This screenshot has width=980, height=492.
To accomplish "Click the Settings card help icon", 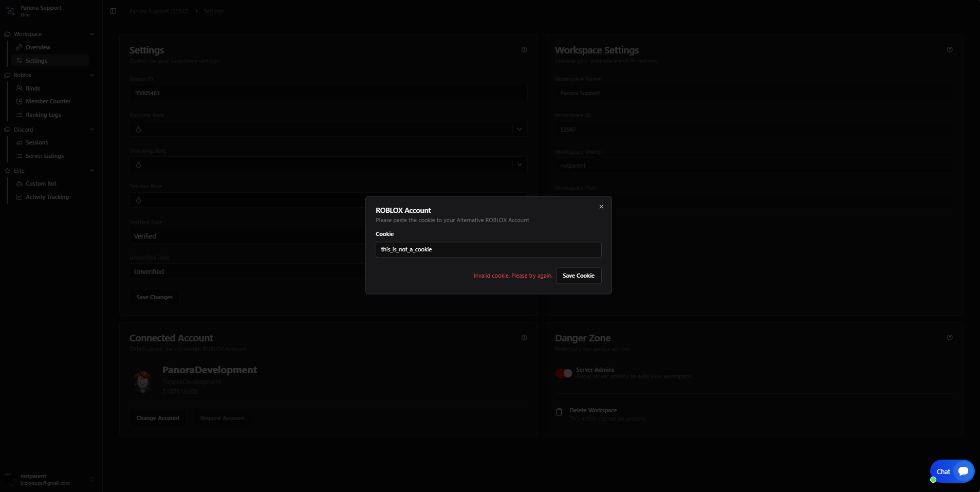I will 524,50.
